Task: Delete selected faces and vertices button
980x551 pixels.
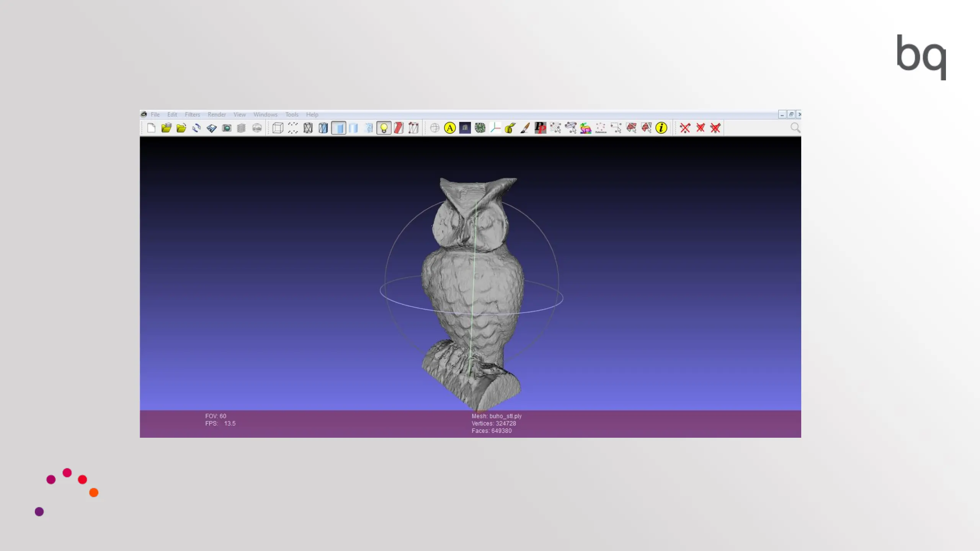Action: [x=715, y=128]
